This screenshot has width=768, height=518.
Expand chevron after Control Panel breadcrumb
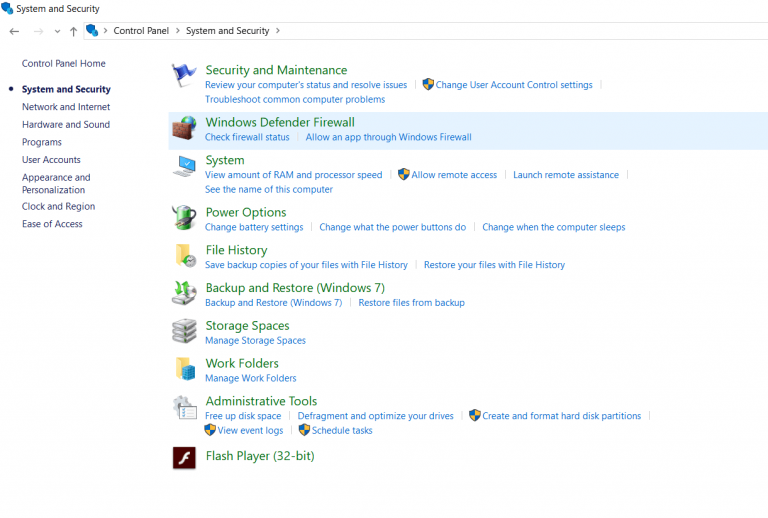point(177,31)
